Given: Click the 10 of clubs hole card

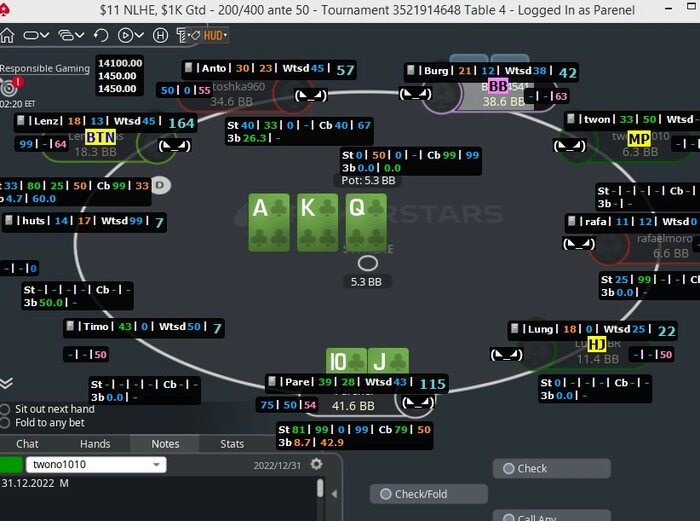Looking at the screenshot, I should pos(346,361).
